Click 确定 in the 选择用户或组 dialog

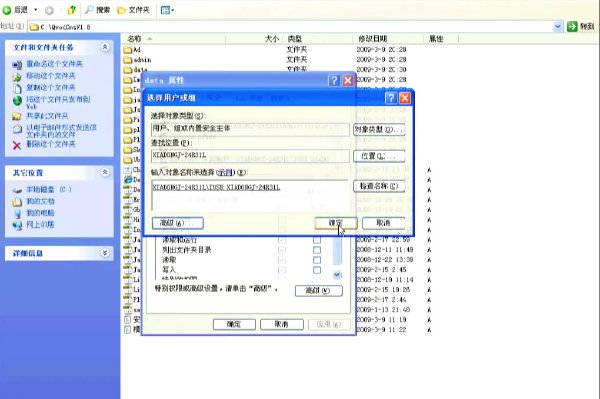click(x=336, y=223)
